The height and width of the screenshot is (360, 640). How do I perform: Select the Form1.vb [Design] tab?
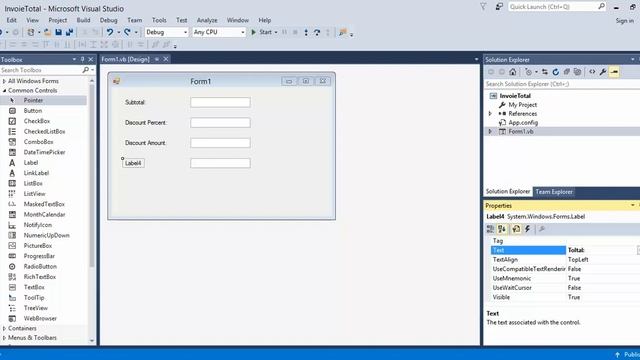[125, 60]
